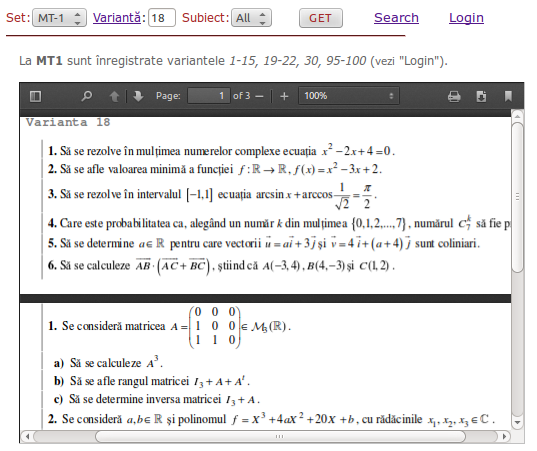Click item b) about rangul matricei

click(x=152, y=381)
